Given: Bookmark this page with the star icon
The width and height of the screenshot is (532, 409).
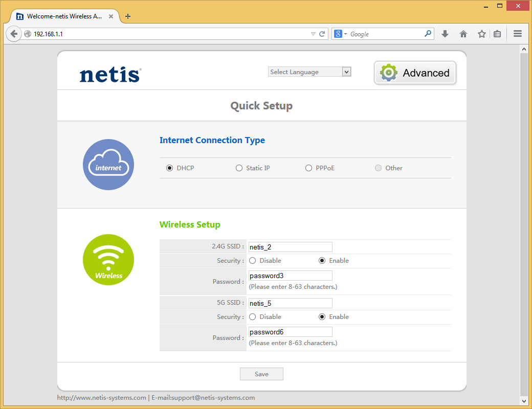Looking at the screenshot, I should click(x=481, y=34).
